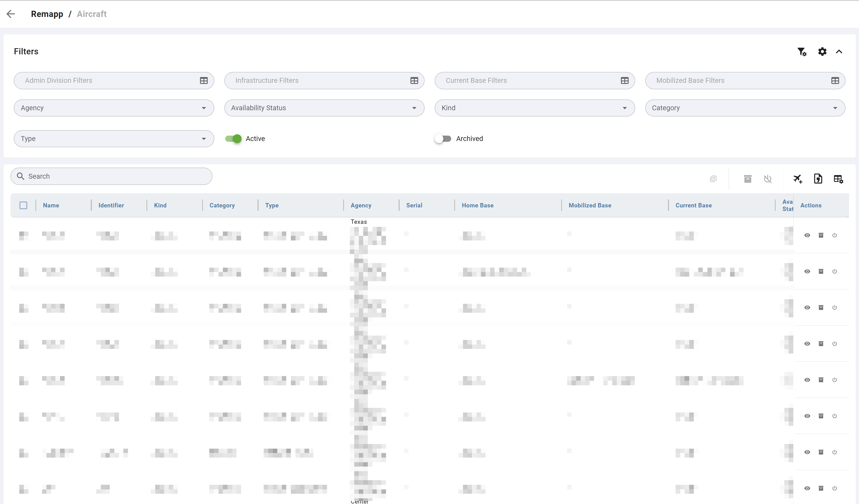This screenshot has height=504, width=859.
Task: Add a new aircraft with the plane-plus icon
Action: click(x=798, y=179)
